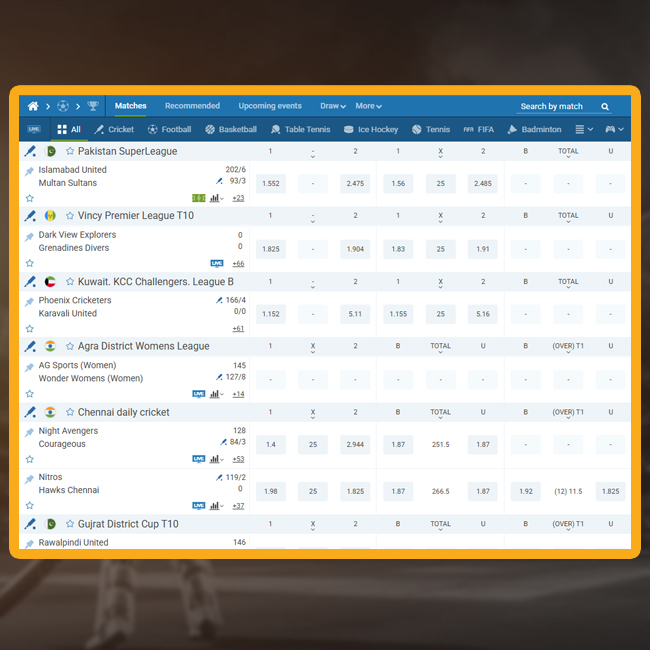Filter by Cricket
The width and height of the screenshot is (650, 650).
click(114, 129)
